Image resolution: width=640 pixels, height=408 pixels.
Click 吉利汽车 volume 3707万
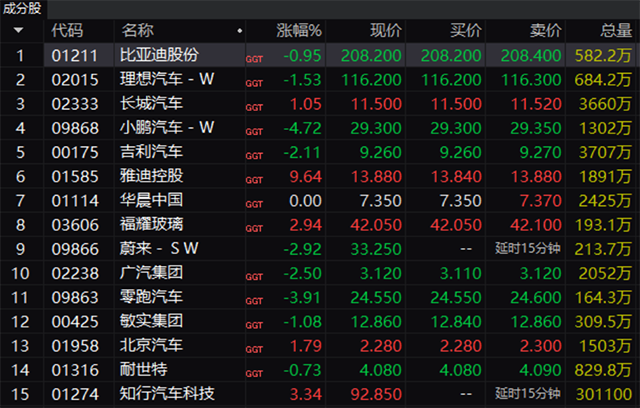(x=605, y=153)
